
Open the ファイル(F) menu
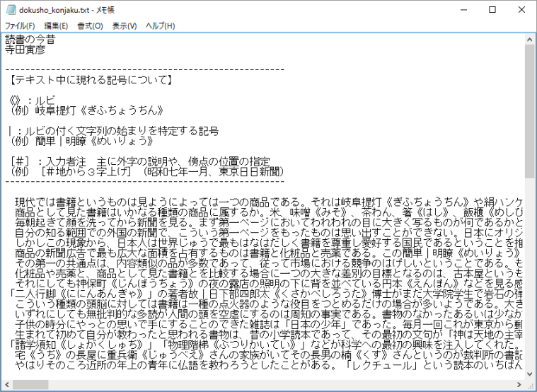(x=20, y=25)
